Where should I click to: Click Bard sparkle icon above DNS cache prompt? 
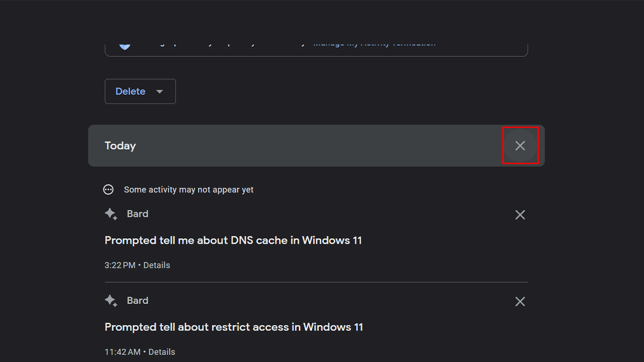pyautogui.click(x=111, y=214)
